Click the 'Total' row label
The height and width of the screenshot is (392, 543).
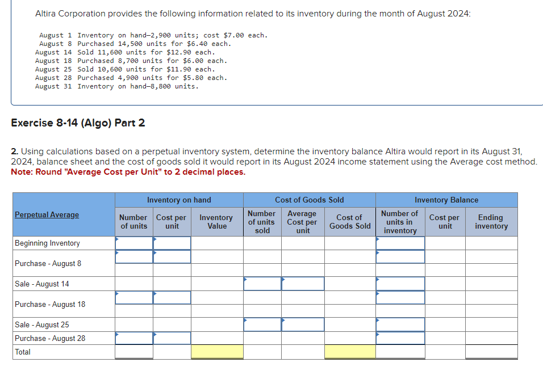pos(23,352)
